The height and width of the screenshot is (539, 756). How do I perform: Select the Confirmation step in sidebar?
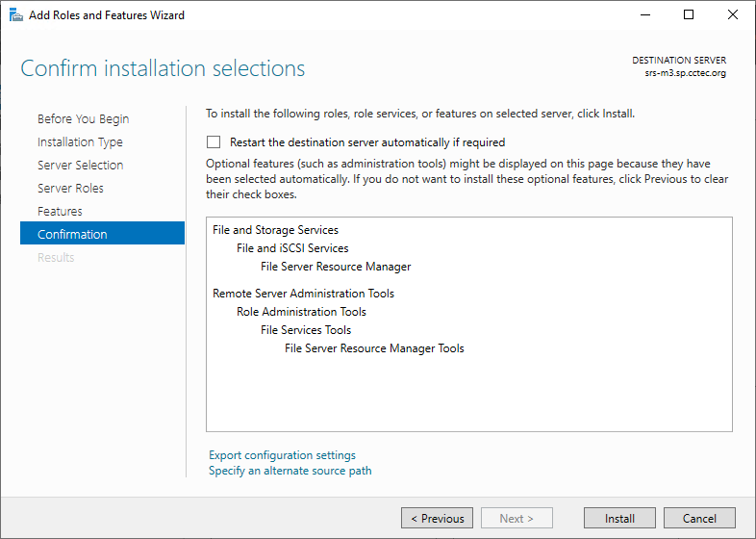tap(72, 235)
